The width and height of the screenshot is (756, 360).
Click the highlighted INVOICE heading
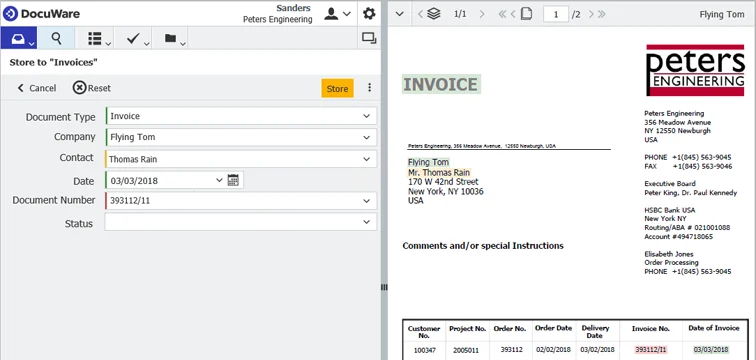pos(441,84)
